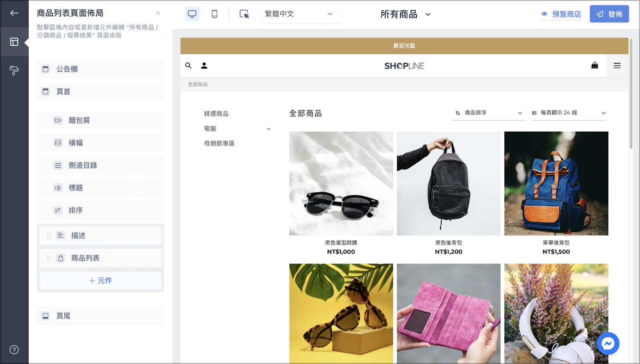Open the 所有商品 page selector dropdown

405,14
